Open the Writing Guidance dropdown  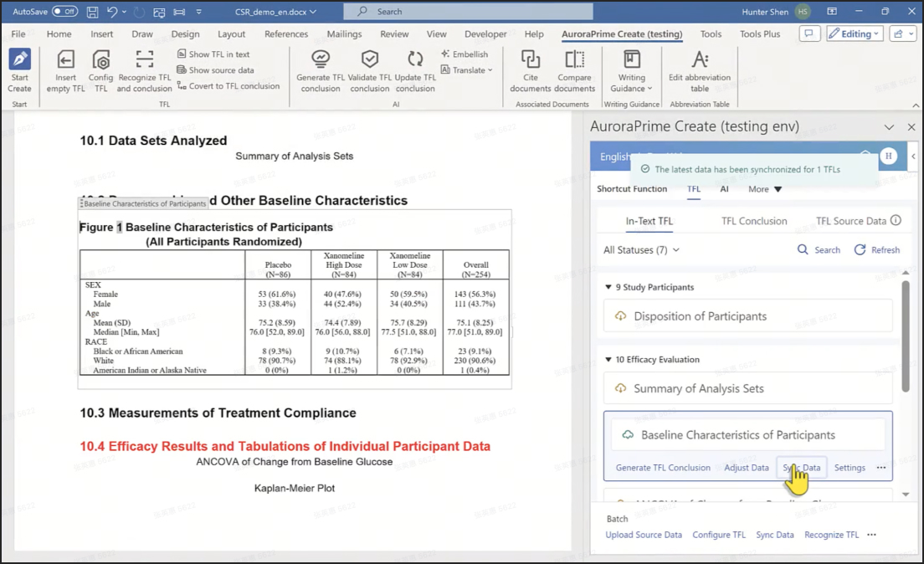coord(631,71)
